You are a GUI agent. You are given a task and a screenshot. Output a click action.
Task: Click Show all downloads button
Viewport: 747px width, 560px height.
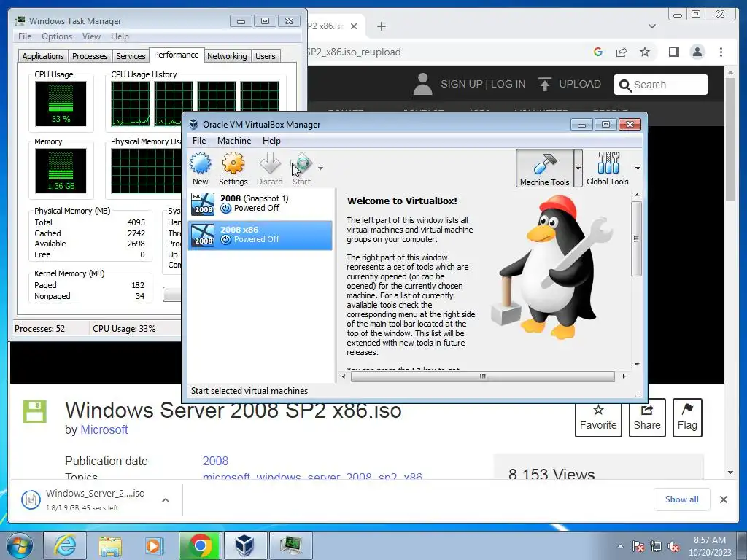tap(682, 499)
